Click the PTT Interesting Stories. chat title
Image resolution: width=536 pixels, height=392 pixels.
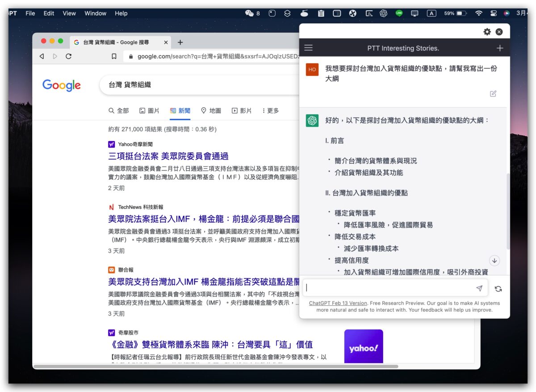point(403,48)
